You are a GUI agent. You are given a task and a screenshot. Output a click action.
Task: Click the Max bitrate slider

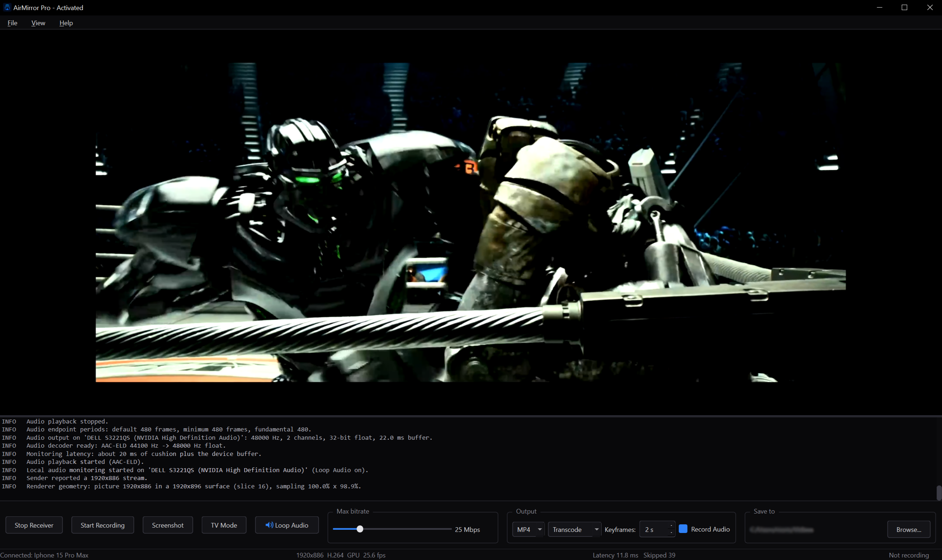coord(392,529)
